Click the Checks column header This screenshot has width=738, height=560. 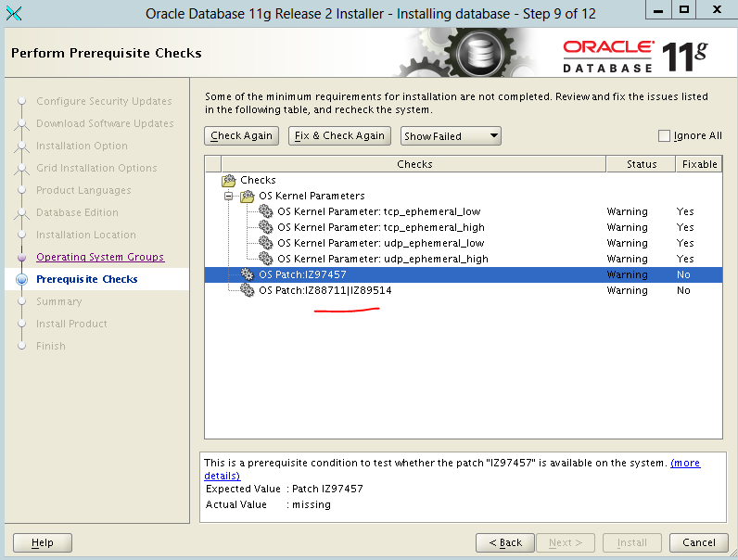414,164
